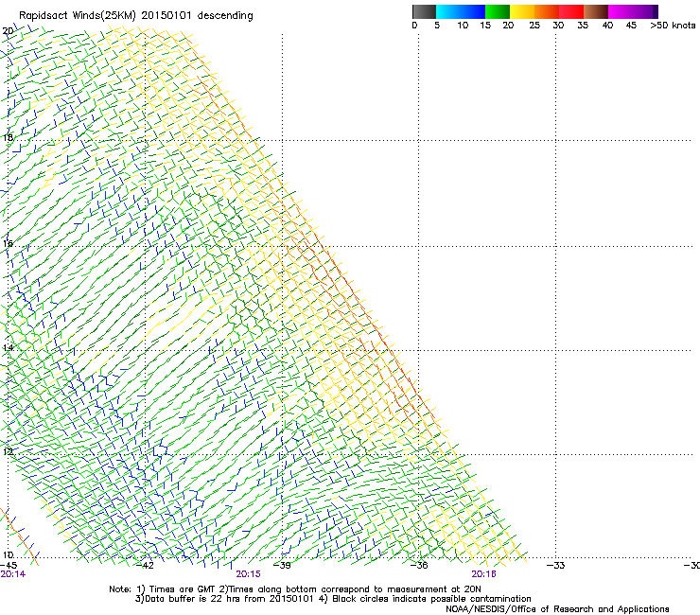Click the 'Data buffer is 22 hrs' note
Viewport: 700px width, 615px height.
point(333,599)
